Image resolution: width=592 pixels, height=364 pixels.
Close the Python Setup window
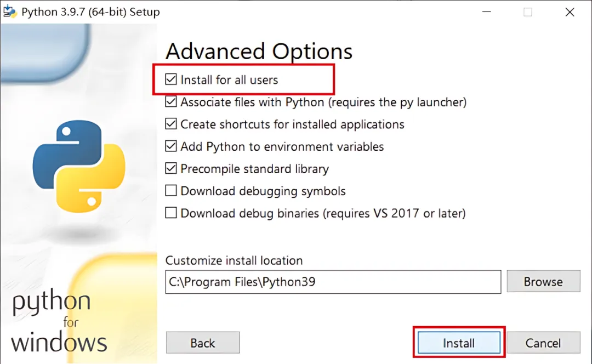click(x=570, y=12)
